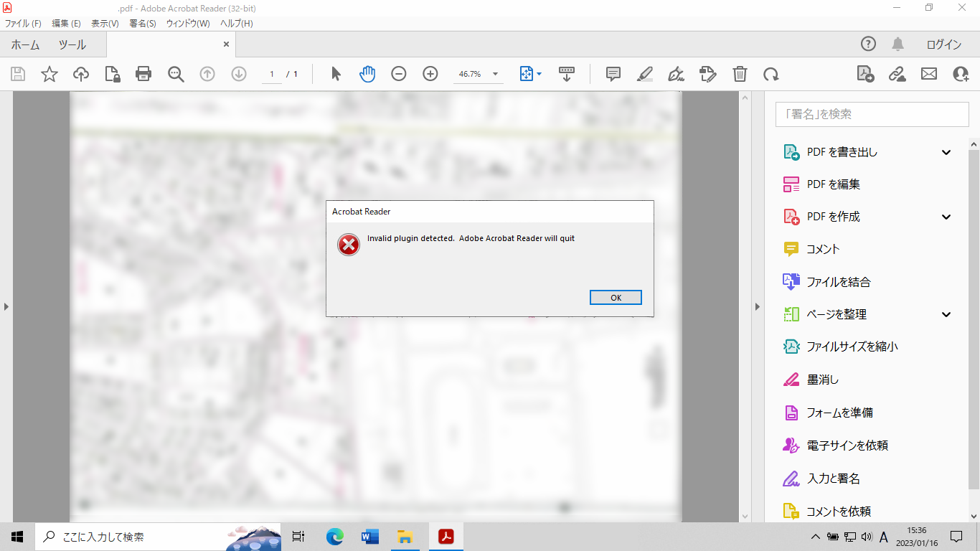Click the send by email envelope icon
Image resolution: width=980 pixels, height=551 pixels.
point(929,74)
